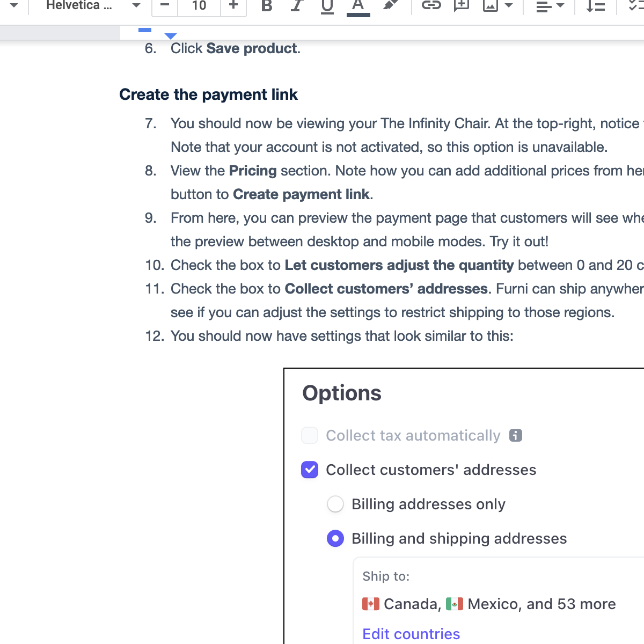Apply underline formatting

click(327, 5)
